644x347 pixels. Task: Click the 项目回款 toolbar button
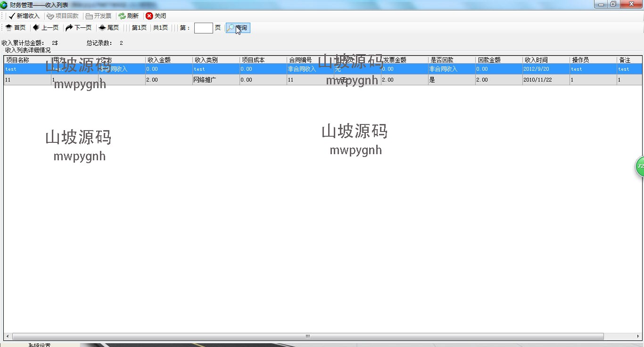[x=63, y=16]
